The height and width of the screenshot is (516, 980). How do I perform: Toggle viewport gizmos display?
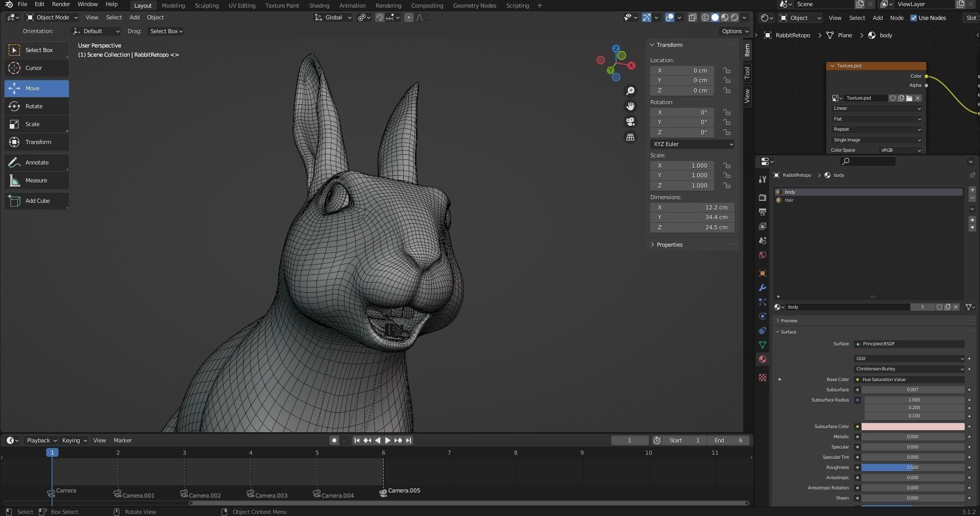[647, 17]
